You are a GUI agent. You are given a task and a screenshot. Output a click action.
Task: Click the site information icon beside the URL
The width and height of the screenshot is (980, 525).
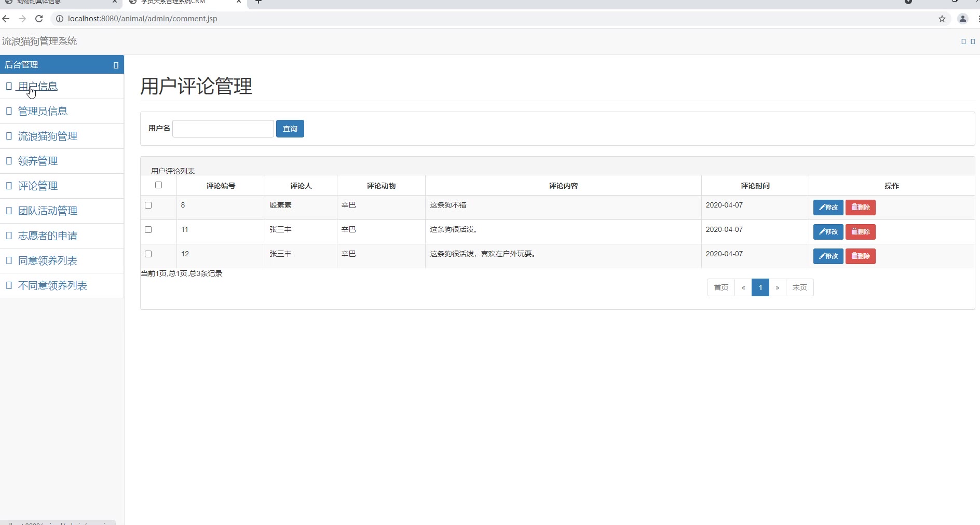[x=59, y=19]
